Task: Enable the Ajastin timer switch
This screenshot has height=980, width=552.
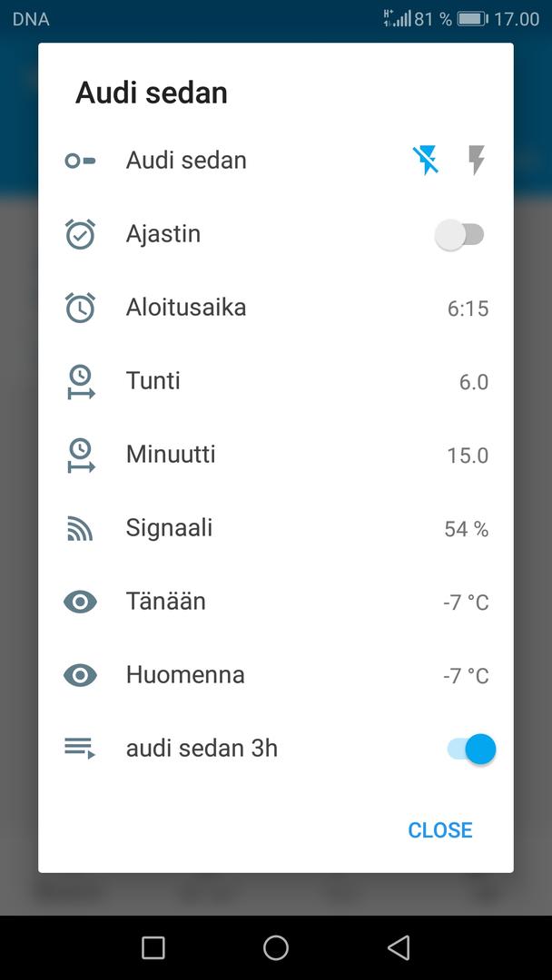Action: coord(460,235)
